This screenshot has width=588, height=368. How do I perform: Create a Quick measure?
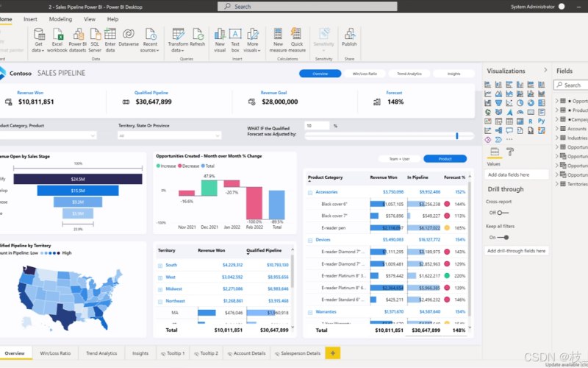coord(297,40)
